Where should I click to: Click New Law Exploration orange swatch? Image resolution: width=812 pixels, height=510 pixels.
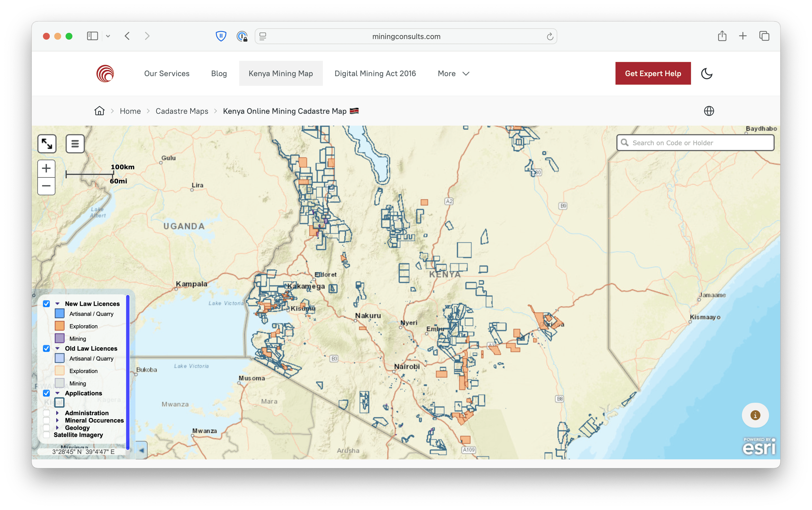[60, 326]
